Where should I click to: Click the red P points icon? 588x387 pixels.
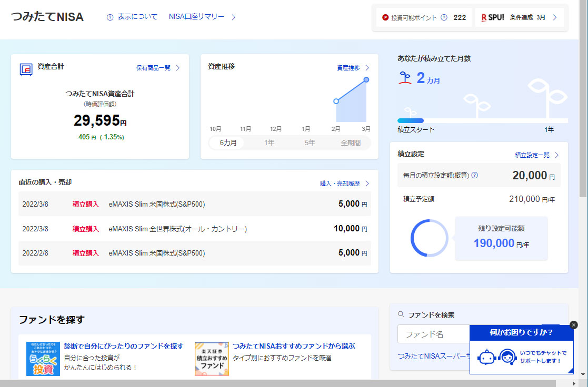pyautogui.click(x=385, y=17)
